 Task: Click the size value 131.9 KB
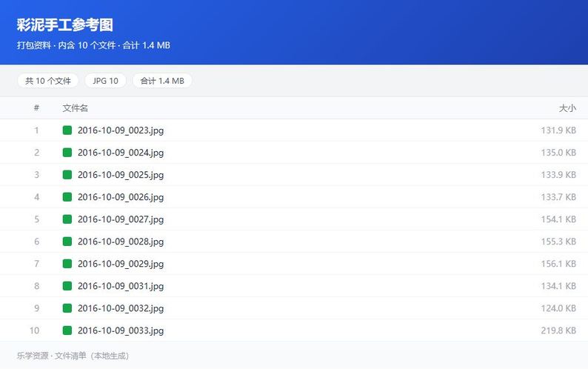pyautogui.click(x=558, y=130)
